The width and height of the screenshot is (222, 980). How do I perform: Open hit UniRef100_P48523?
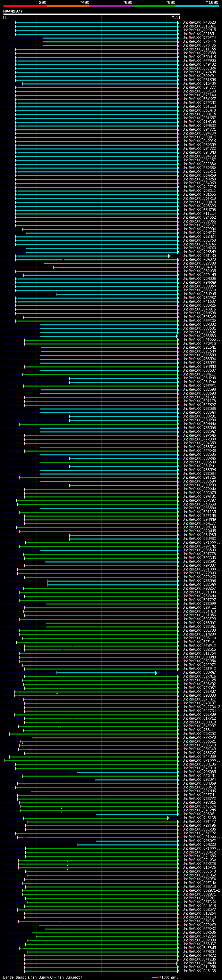[x=199, y=23]
